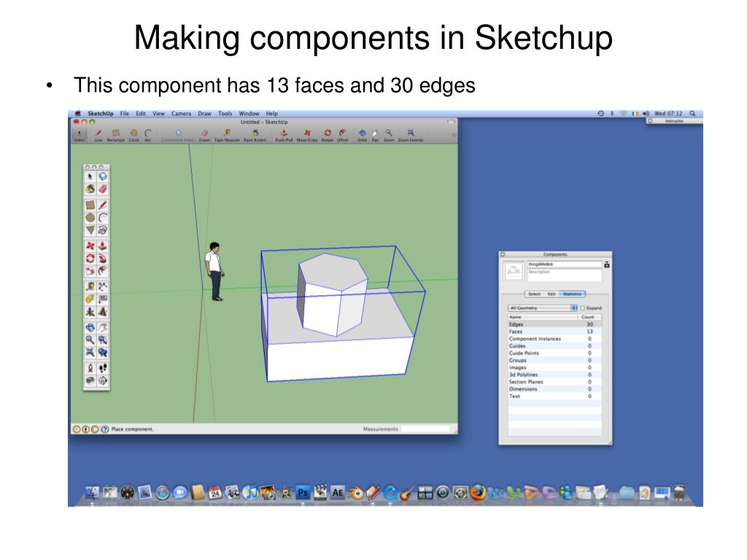Open Spotlight search in menu bar
This screenshot has width=747, height=560.
click(693, 114)
